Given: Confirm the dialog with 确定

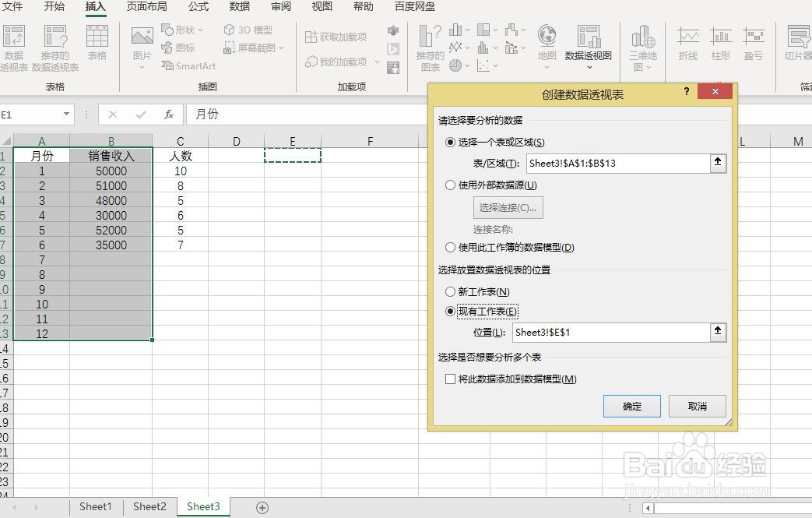Looking at the screenshot, I should [631, 406].
